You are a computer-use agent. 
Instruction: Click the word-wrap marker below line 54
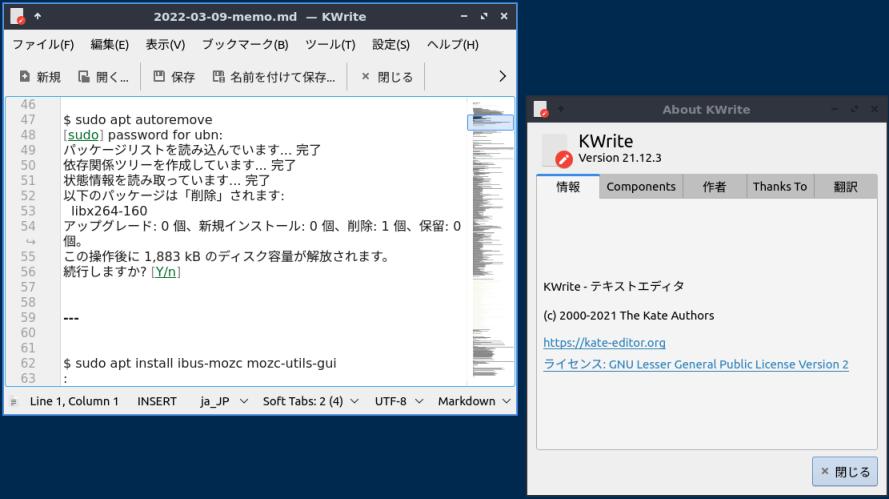point(31,242)
